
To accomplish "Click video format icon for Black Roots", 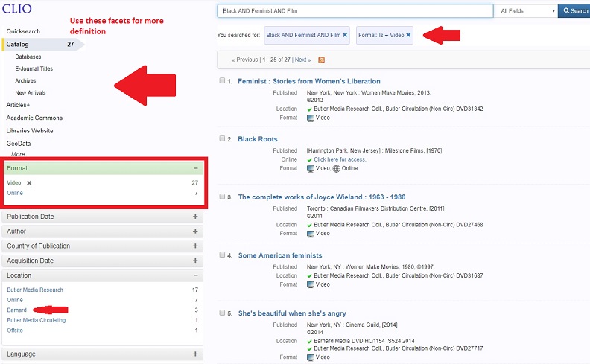I will click(311, 168).
